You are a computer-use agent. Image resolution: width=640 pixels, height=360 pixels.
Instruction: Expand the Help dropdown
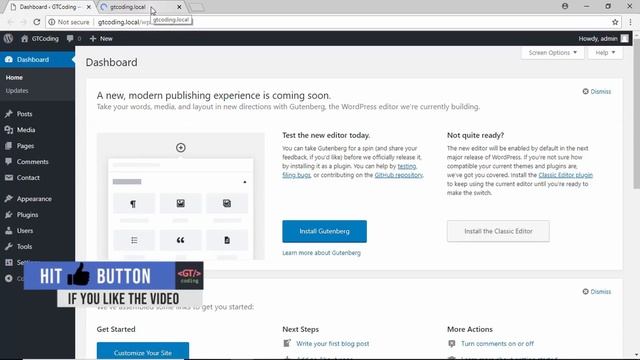pyautogui.click(x=605, y=53)
